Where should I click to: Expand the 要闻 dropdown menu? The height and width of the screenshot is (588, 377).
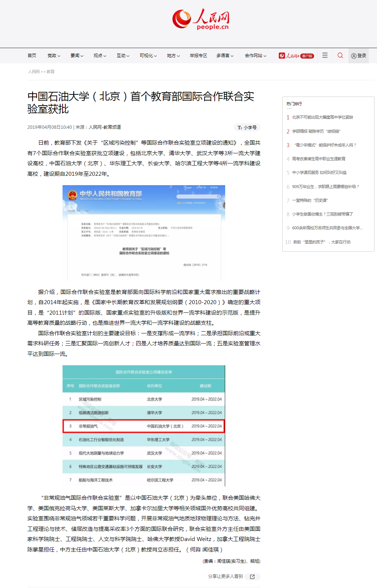[x=77, y=56]
